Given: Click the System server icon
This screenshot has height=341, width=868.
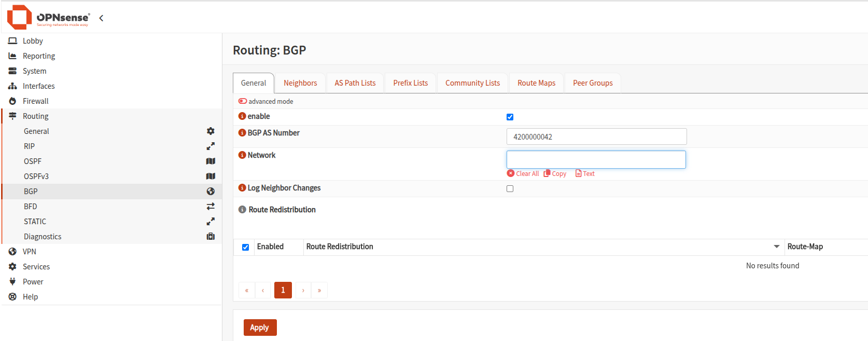Looking at the screenshot, I should tap(12, 71).
